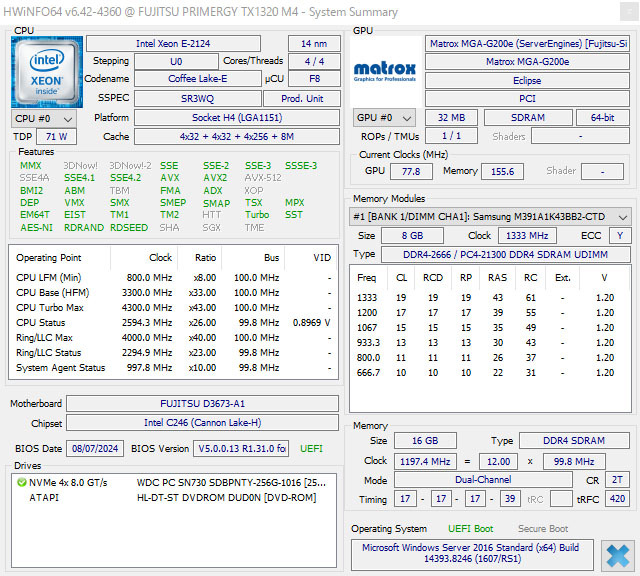Click the µCU F8 value
This screenshot has width=640, height=576.
pyautogui.click(x=314, y=79)
